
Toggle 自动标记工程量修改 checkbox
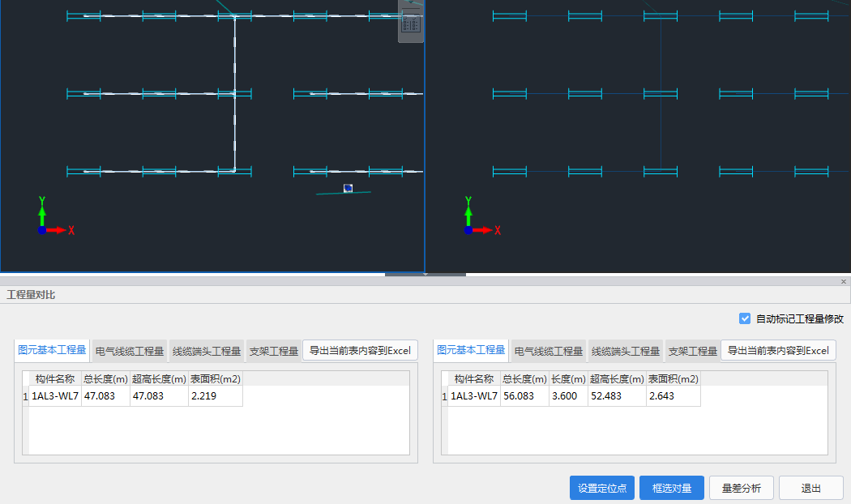coord(745,319)
